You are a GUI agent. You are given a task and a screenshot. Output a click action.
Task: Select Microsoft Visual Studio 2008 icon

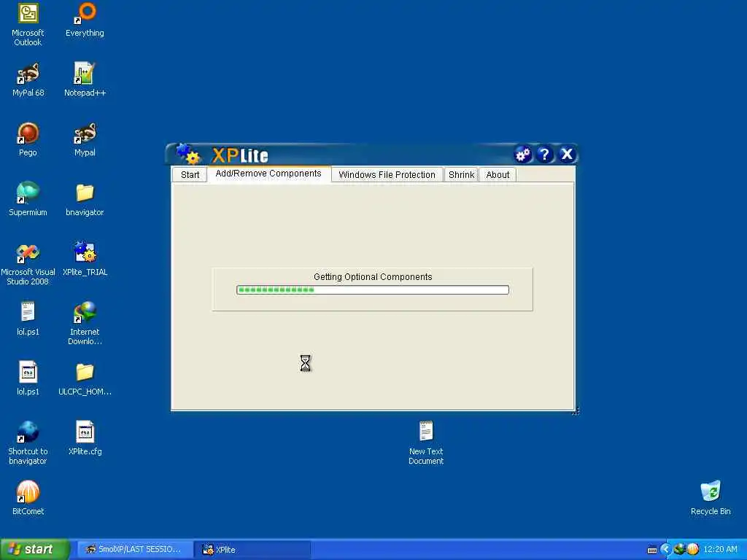point(28,264)
